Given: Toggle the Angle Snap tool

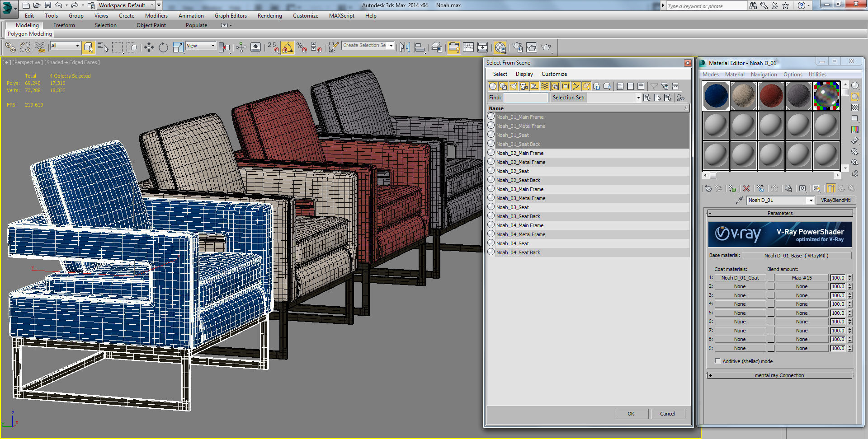Looking at the screenshot, I should click(x=287, y=47).
